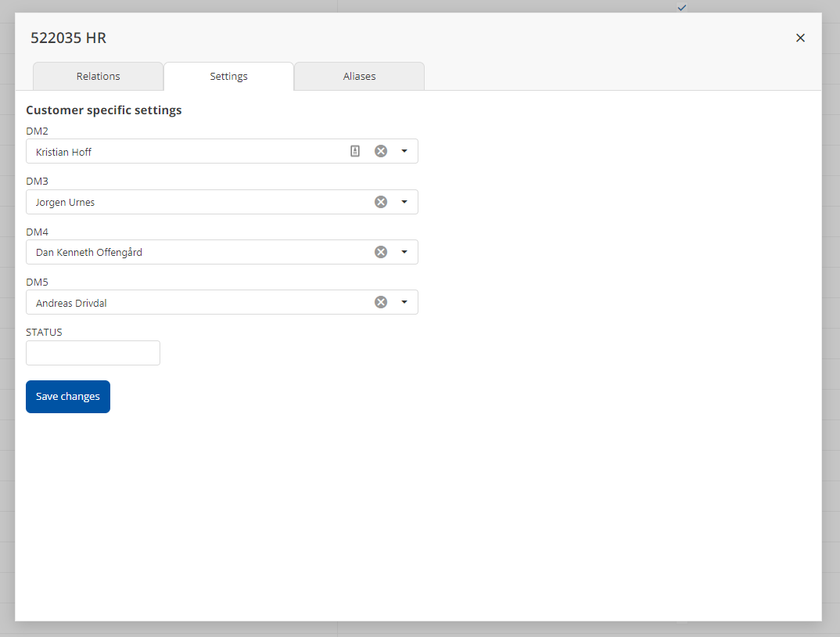840x637 pixels.
Task: Expand the DM4 dropdown arrow
Action: [404, 252]
